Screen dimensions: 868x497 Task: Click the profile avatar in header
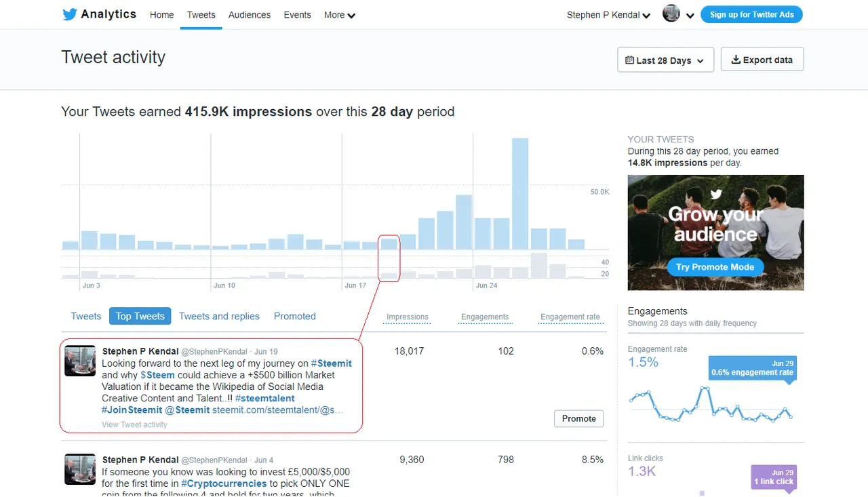[x=671, y=14]
